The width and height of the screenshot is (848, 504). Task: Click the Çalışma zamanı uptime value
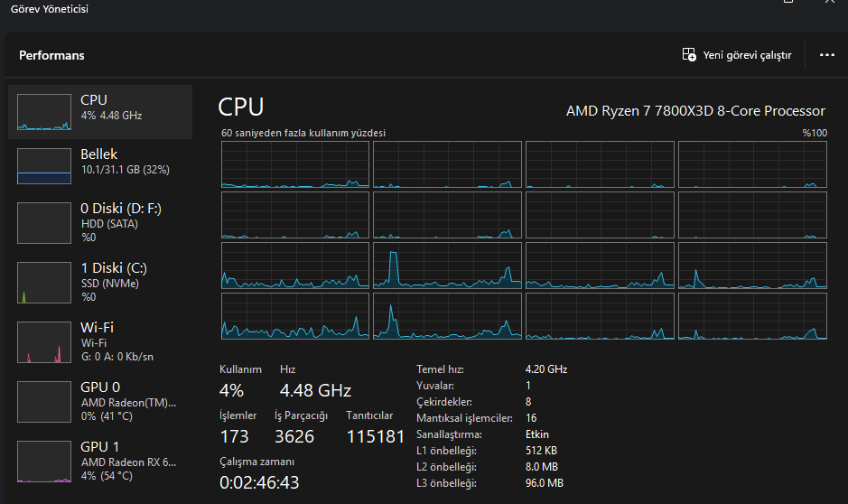click(259, 482)
